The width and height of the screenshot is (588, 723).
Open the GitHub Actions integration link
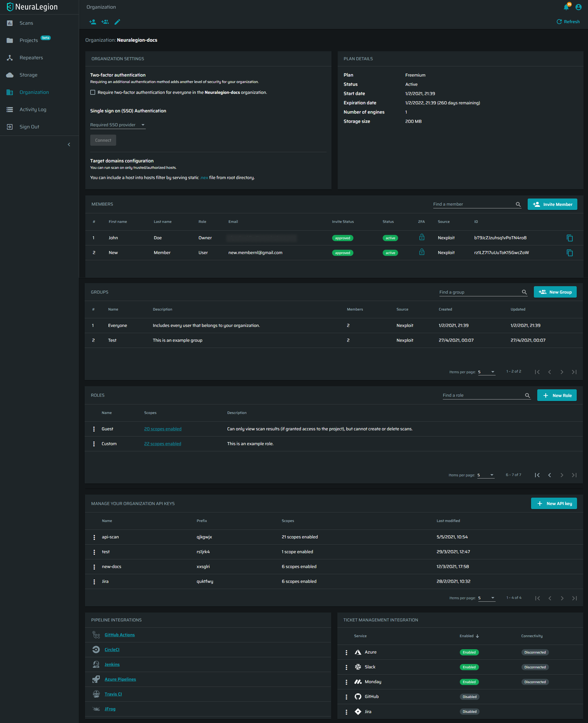coord(119,635)
